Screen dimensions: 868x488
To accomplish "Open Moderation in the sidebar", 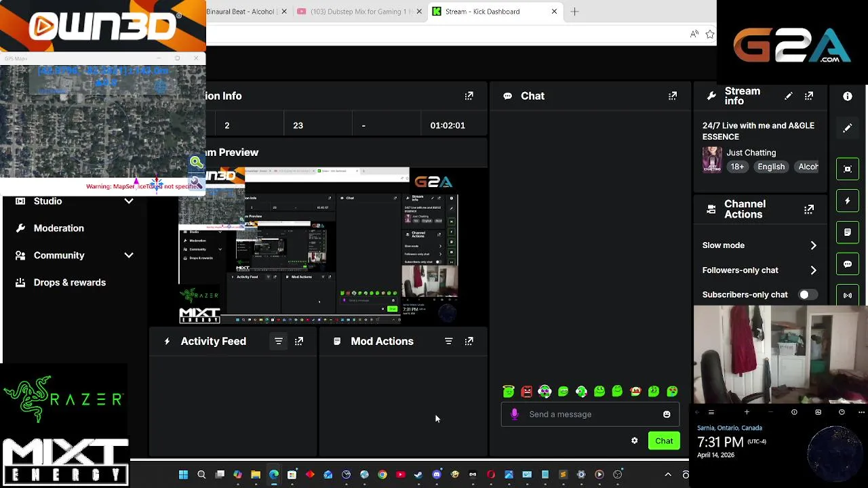I will (x=59, y=228).
